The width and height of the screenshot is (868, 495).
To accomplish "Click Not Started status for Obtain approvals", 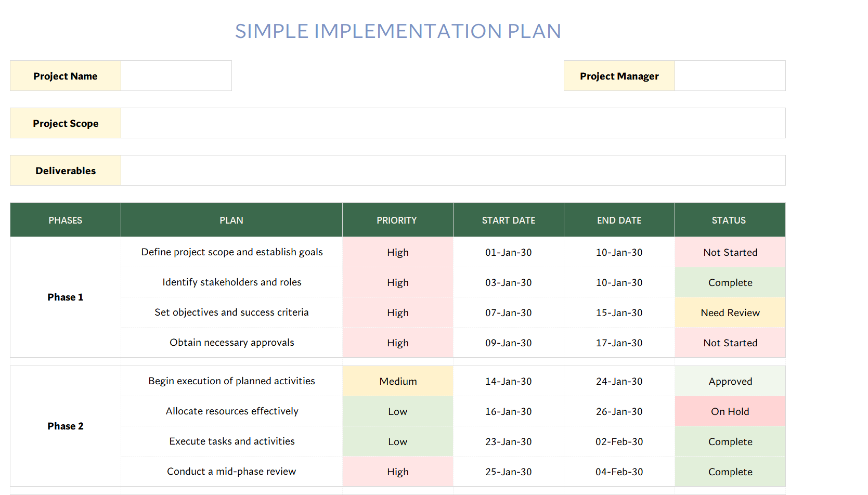I will tap(730, 343).
